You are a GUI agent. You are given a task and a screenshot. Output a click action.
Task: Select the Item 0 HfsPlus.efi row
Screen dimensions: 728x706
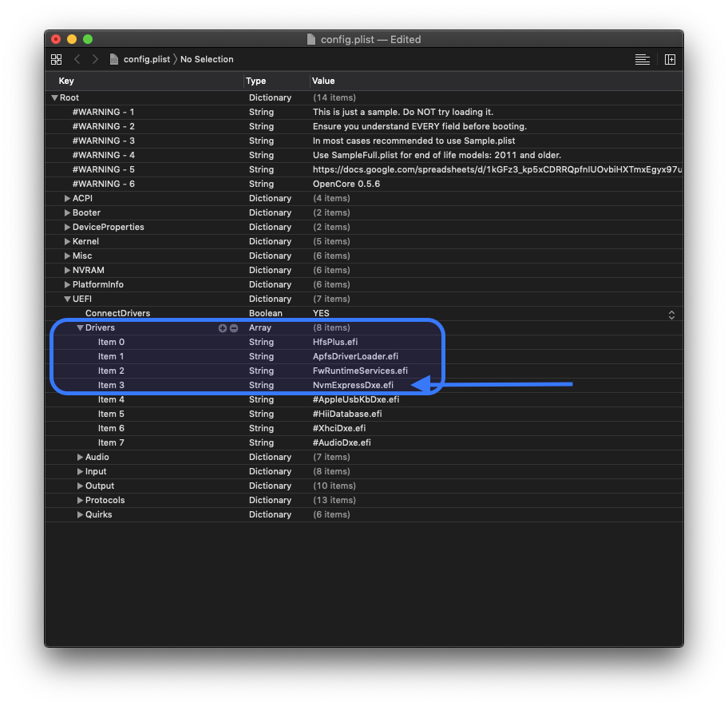click(x=111, y=343)
